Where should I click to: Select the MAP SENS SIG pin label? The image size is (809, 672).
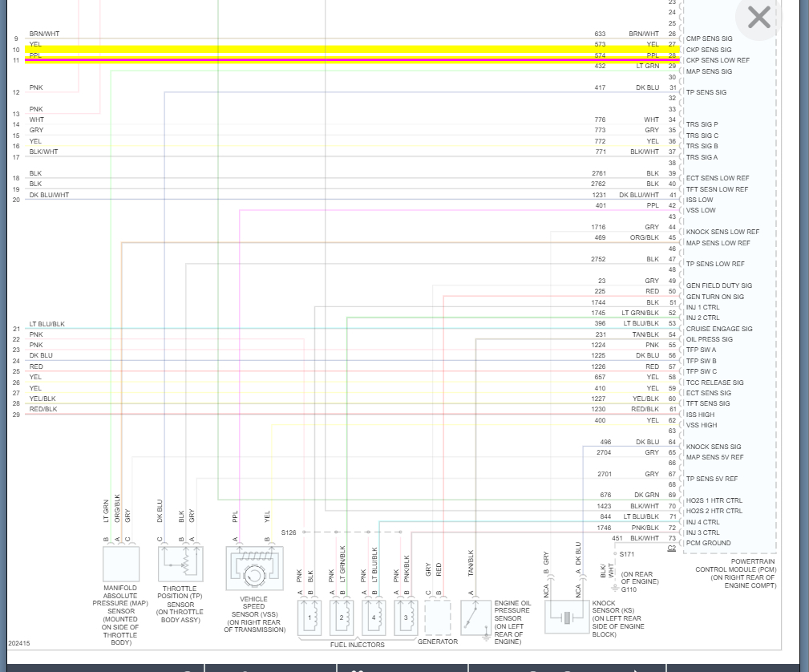point(709,71)
